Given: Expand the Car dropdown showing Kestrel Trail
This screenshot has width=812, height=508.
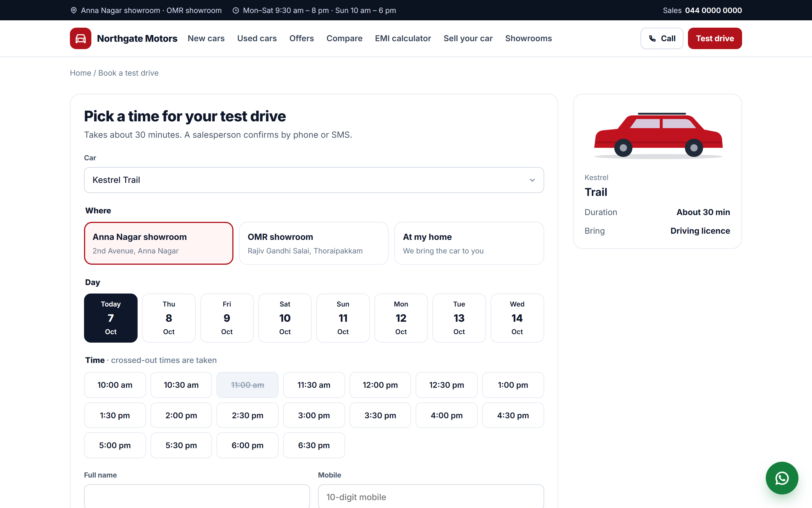Looking at the screenshot, I should [x=314, y=180].
